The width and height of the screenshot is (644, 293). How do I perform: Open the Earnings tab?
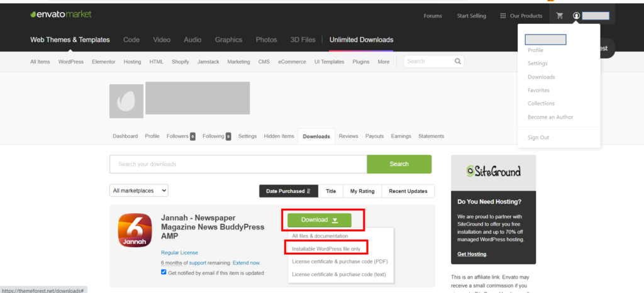click(401, 136)
